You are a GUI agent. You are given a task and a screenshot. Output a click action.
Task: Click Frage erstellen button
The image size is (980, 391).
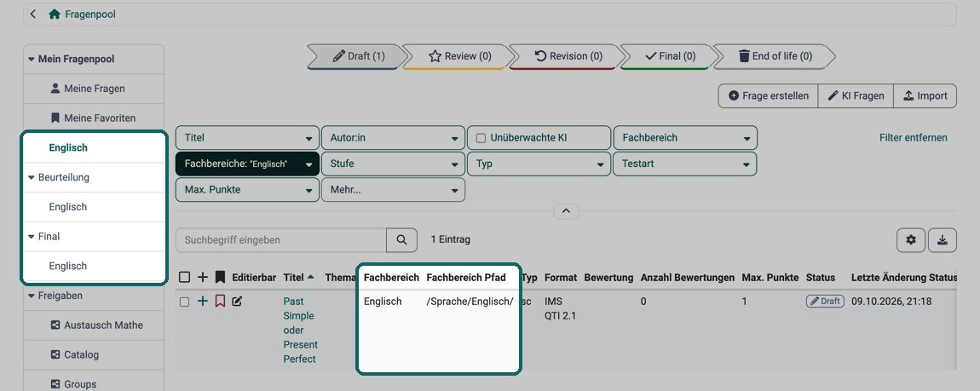tap(768, 96)
